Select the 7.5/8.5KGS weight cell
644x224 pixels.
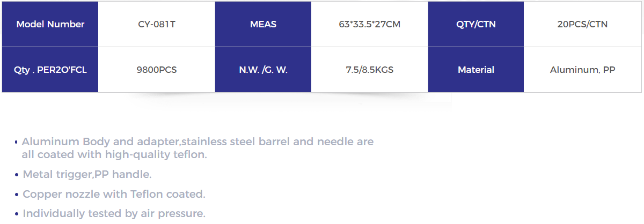tap(370, 70)
